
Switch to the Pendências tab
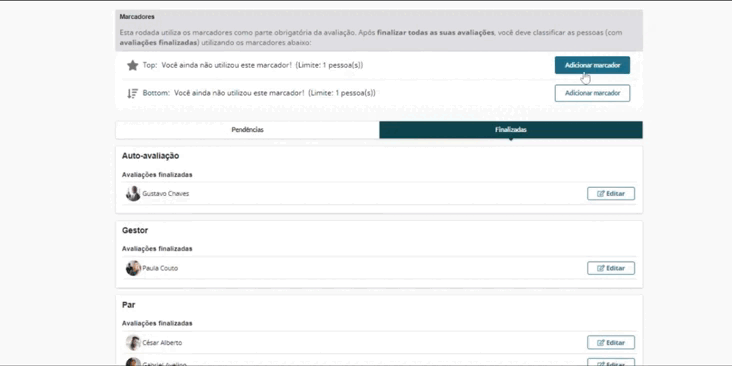[247, 130]
